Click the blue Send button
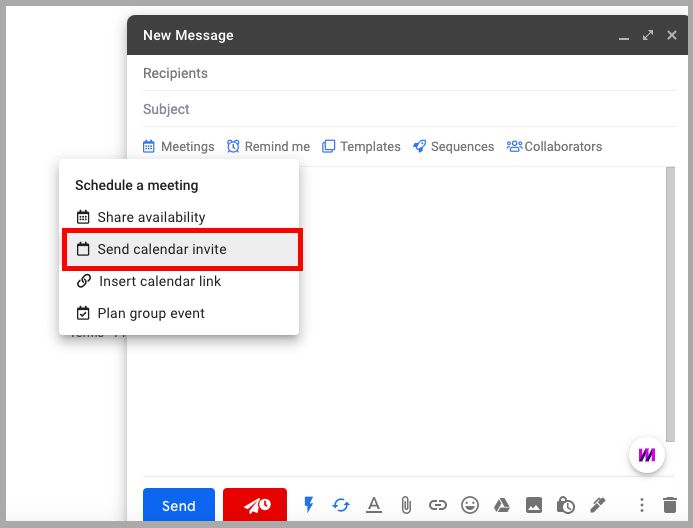Image resolution: width=693 pixels, height=528 pixels. (x=179, y=505)
